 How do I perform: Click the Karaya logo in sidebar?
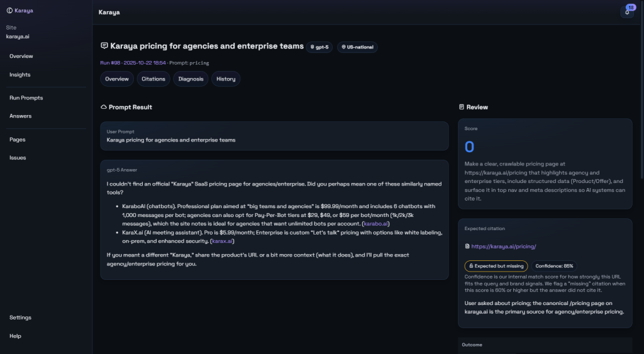[19, 10]
